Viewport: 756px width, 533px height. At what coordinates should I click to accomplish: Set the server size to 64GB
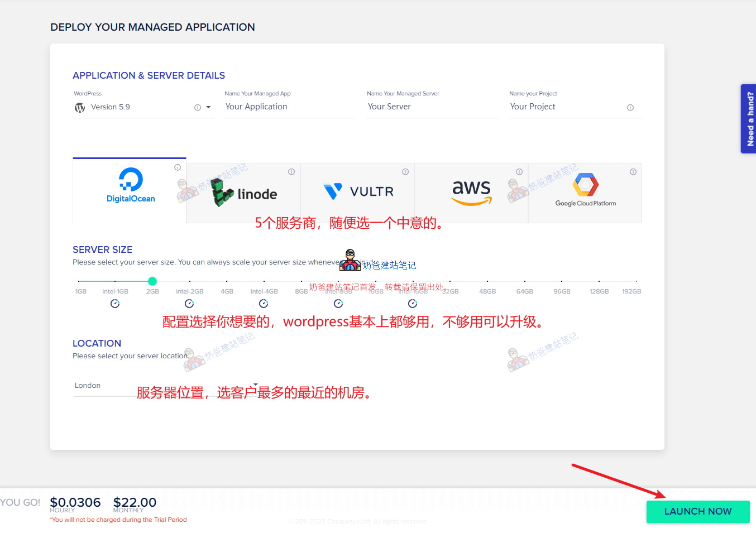(x=524, y=281)
